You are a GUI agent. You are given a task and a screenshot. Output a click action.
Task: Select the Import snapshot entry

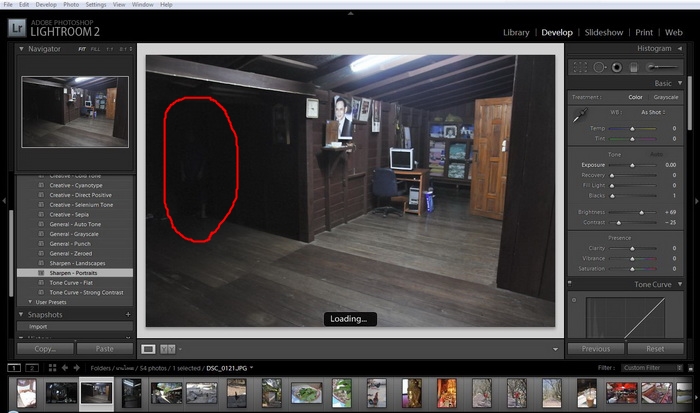75,326
